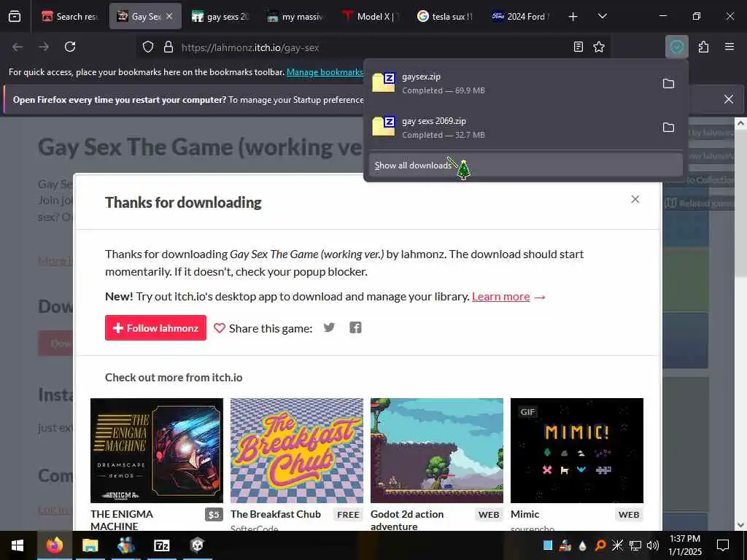This screenshot has width=747, height=560.
Task: Open 7-Zip from the taskbar
Action: 161,545
